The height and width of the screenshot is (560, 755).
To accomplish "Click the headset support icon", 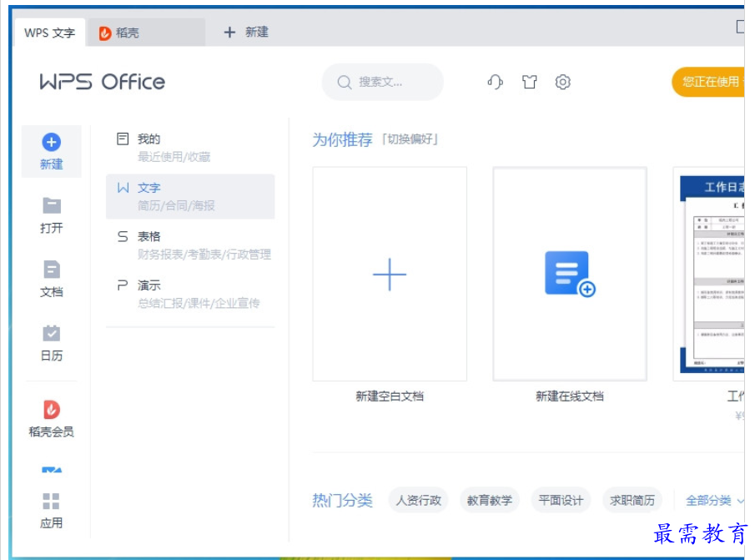I will point(495,82).
